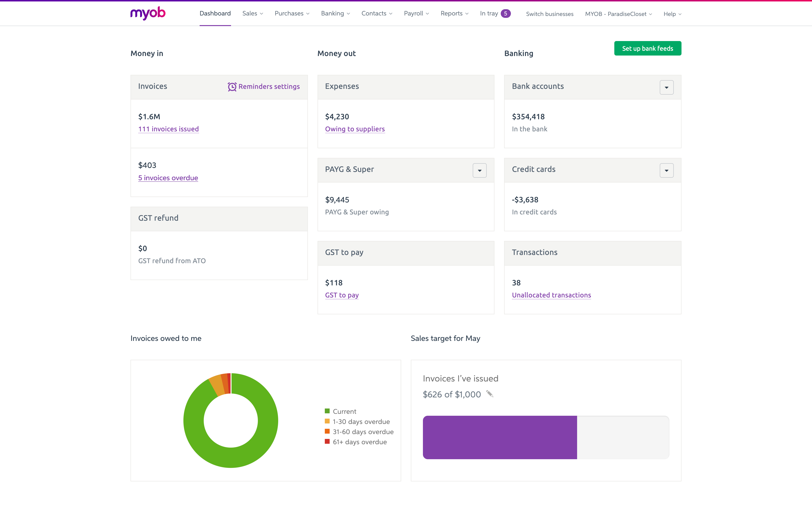Expand the Bank accounts dropdown arrow
Image resolution: width=812 pixels, height=507 pixels.
(x=666, y=87)
